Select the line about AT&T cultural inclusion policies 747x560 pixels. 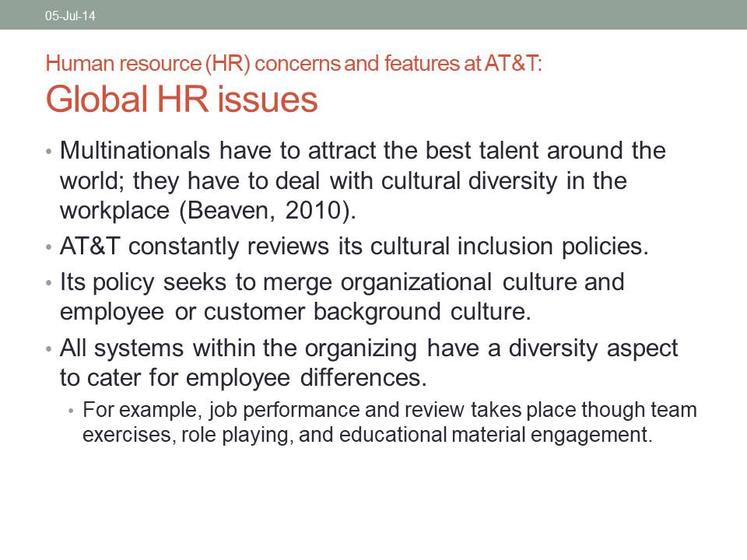pos(354,247)
